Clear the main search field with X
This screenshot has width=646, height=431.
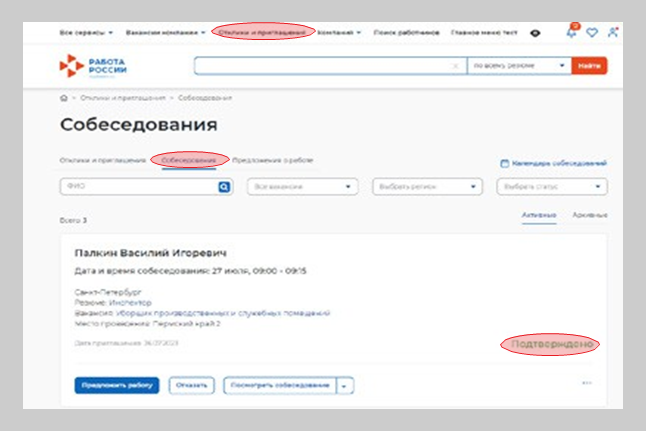click(456, 66)
